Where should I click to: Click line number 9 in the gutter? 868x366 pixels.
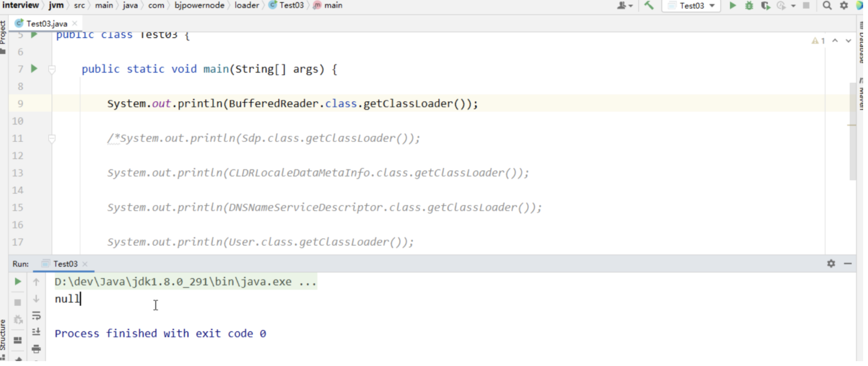(20, 103)
